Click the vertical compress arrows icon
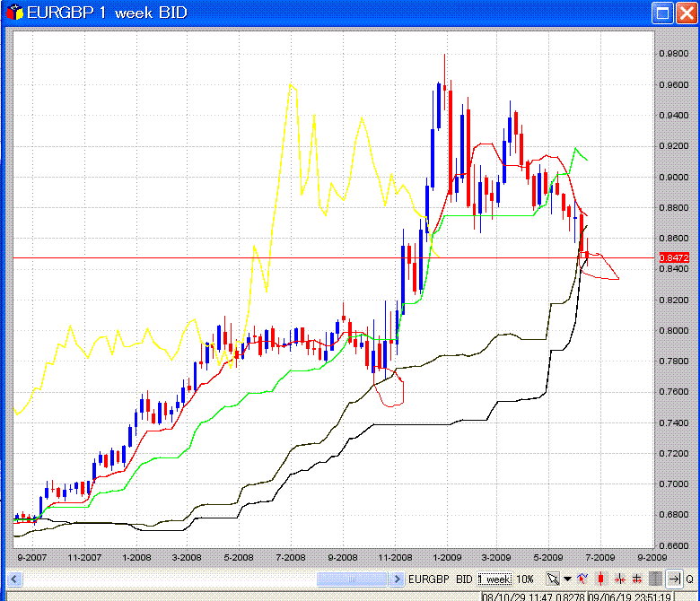Screen dimensions: 700x601 [637, 579]
